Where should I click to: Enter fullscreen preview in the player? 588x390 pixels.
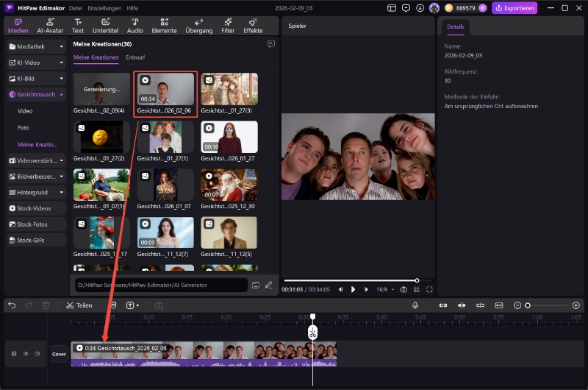click(x=429, y=290)
